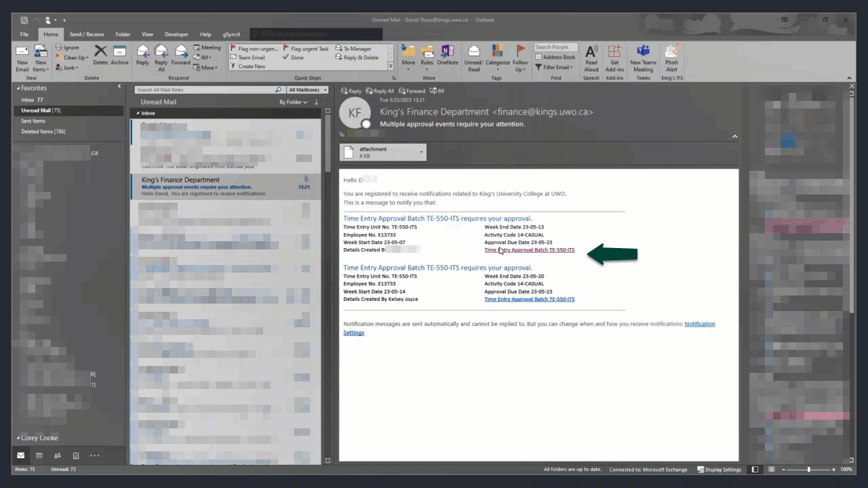Open the attachment dropdown

(421, 152)
